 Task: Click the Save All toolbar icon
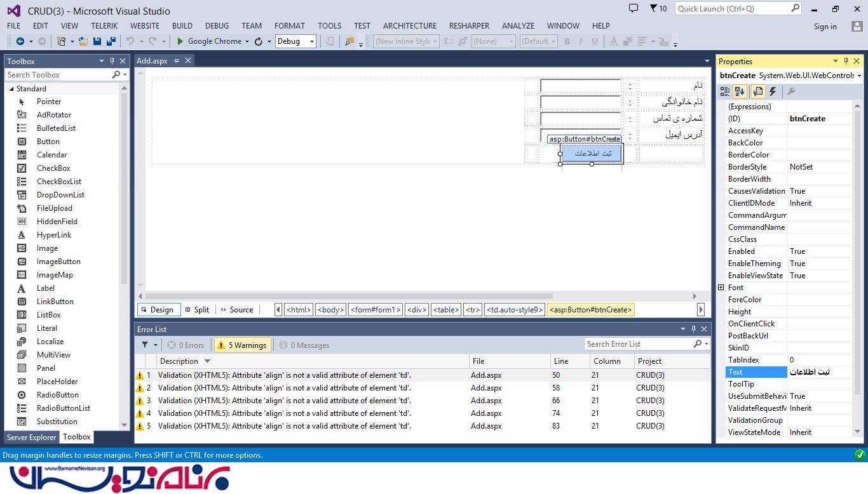[x=111, y=41]
